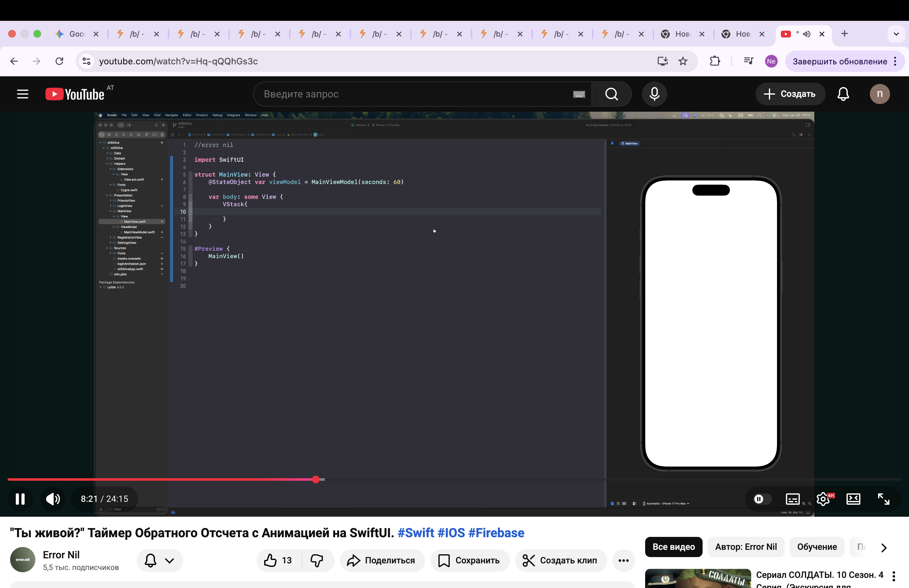This screenshot has width=909, height=588.
Task: Open the #Firebase hashtag link
Action: [x=496, y=532]
